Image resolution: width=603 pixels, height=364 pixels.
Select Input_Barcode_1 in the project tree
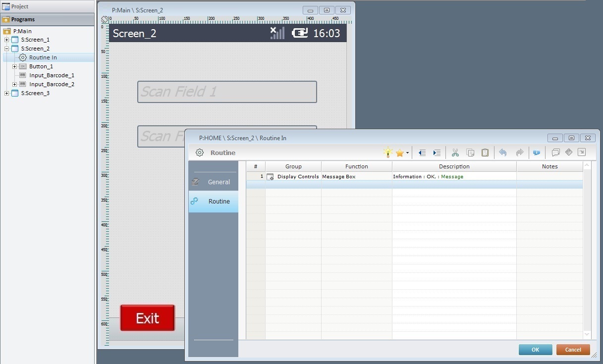52,75
